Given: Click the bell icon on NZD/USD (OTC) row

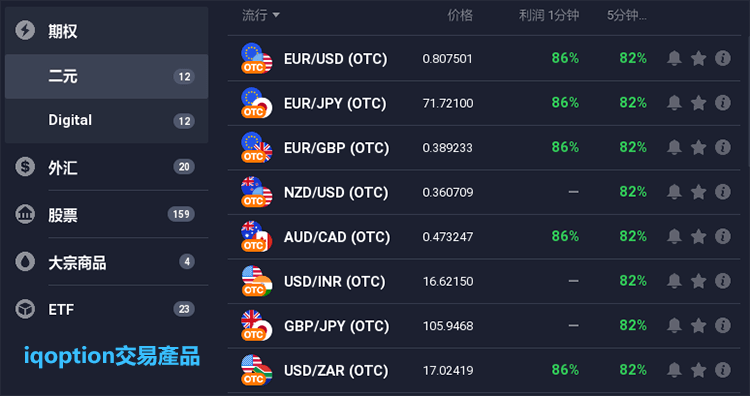Looking at the screenshot, I should (674, 192).
